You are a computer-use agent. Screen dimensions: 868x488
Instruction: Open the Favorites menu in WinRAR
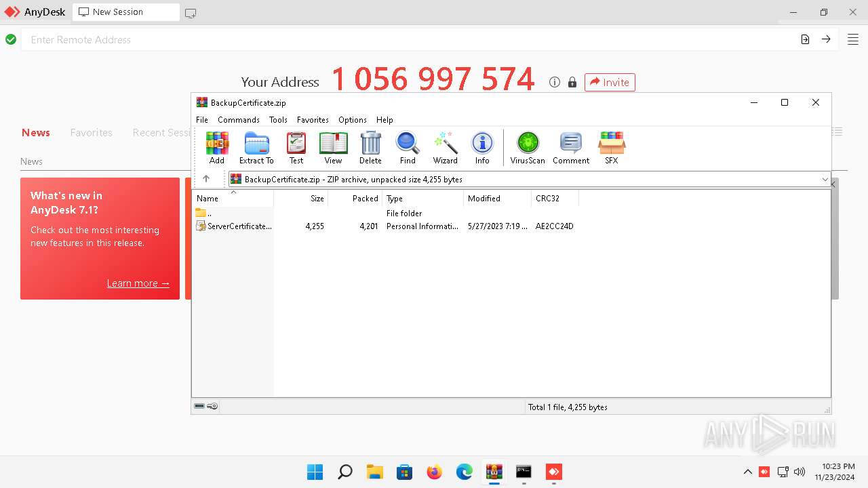[x=313, y=119]
